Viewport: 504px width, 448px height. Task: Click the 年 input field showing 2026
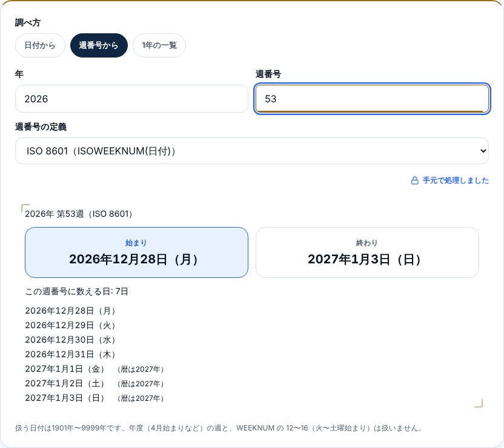132,99
